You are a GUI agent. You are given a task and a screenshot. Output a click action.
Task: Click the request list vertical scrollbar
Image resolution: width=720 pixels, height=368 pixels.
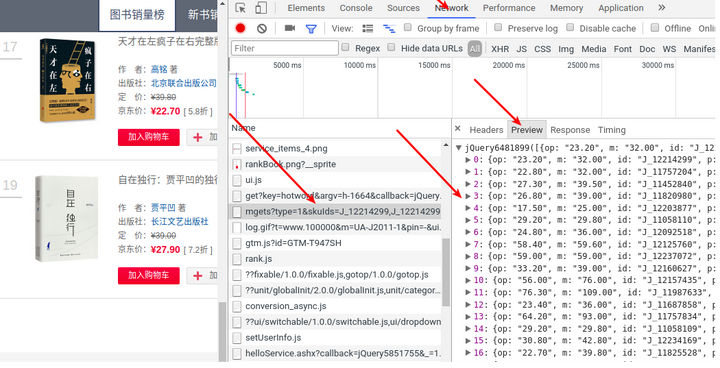click(445, 271)
